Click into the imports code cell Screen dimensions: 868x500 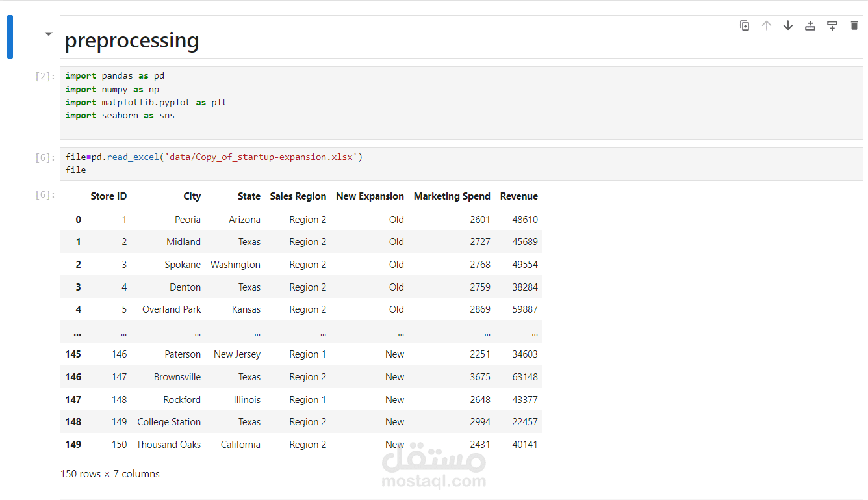461,102
